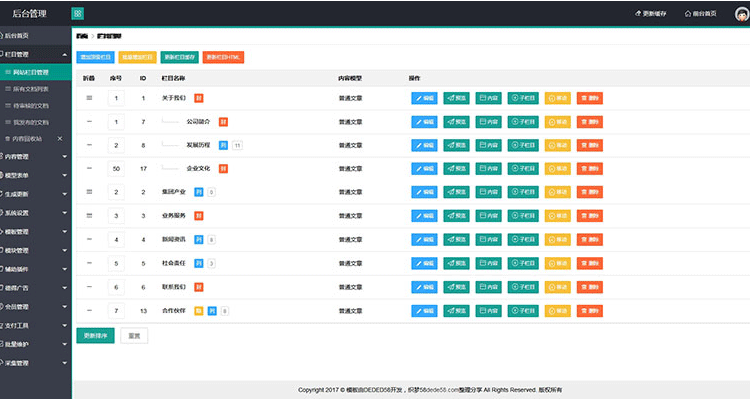Click 子栏目 plus button in 公司简介 row
Viewport: 750px width, 401px height.
(x=523, y=122)
